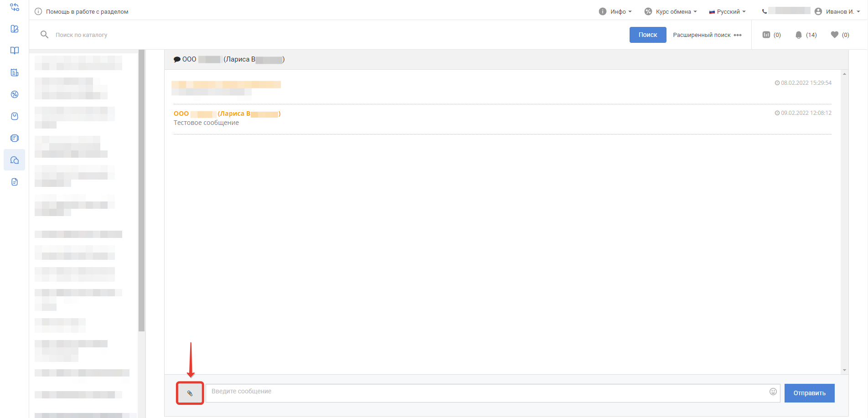868x418 pixels.
Task: Open favorites heart icon
Action: [x=839, y=35]
